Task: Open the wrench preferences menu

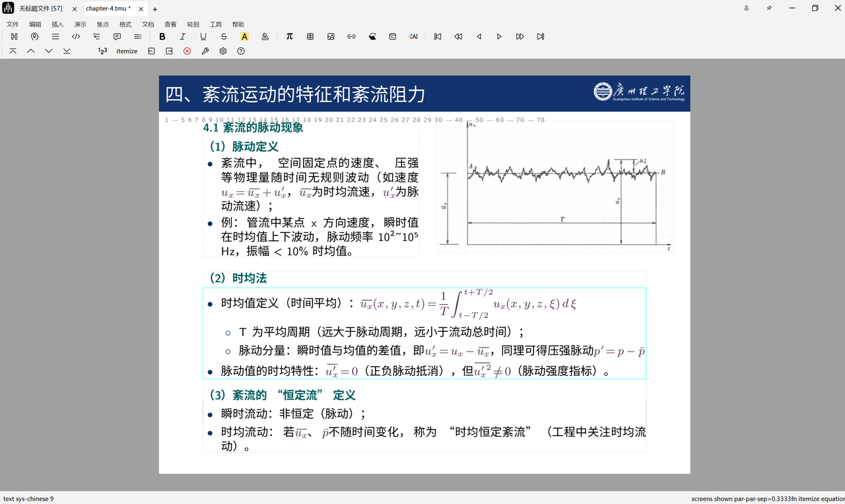Action: (x=205, y=51)
